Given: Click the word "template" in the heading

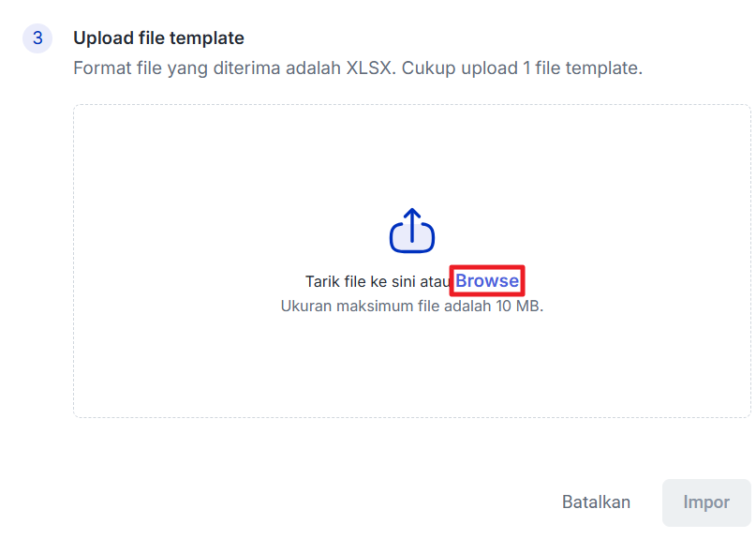Looking at the screenshot, I should 210,38.
